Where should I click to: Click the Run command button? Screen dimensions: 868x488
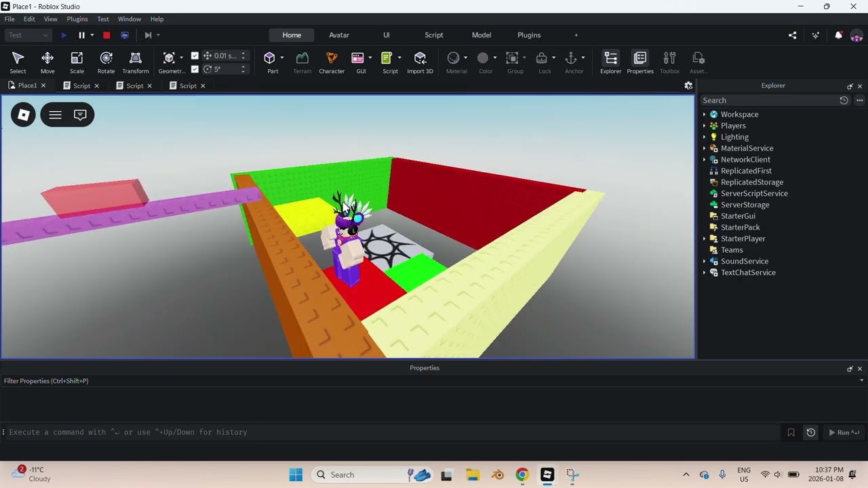point(844,432)
